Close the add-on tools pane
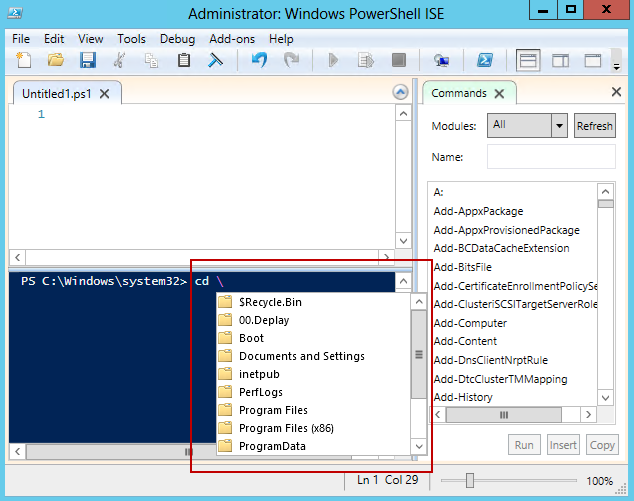The image size is (634, 501). (616, 92)
